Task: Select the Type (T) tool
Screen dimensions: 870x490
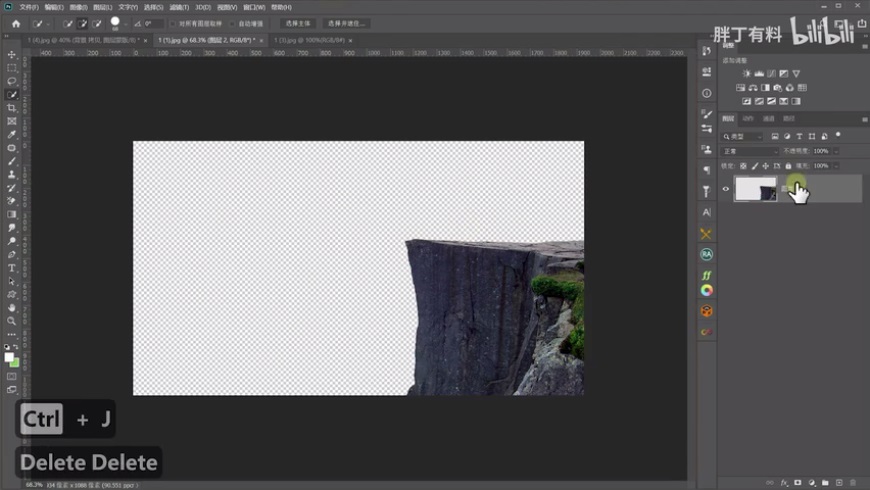Action: (12, 268)
